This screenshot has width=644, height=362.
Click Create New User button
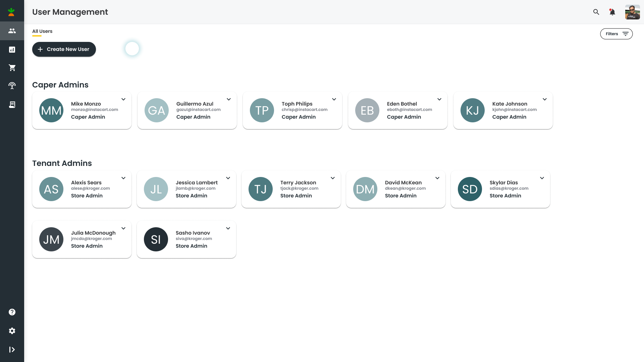click(64, 49)
